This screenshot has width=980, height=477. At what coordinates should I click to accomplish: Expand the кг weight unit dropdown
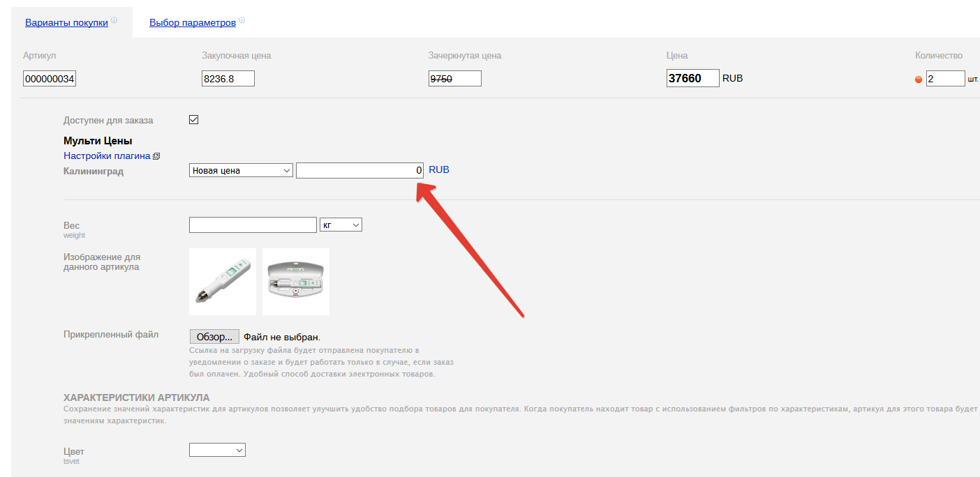[x=341, y=225]
